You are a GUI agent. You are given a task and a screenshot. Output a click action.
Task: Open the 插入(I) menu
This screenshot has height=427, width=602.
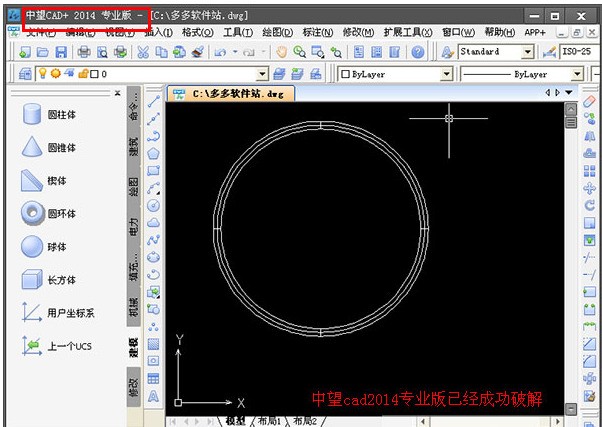pyautogui.click(x=158, y=32)
